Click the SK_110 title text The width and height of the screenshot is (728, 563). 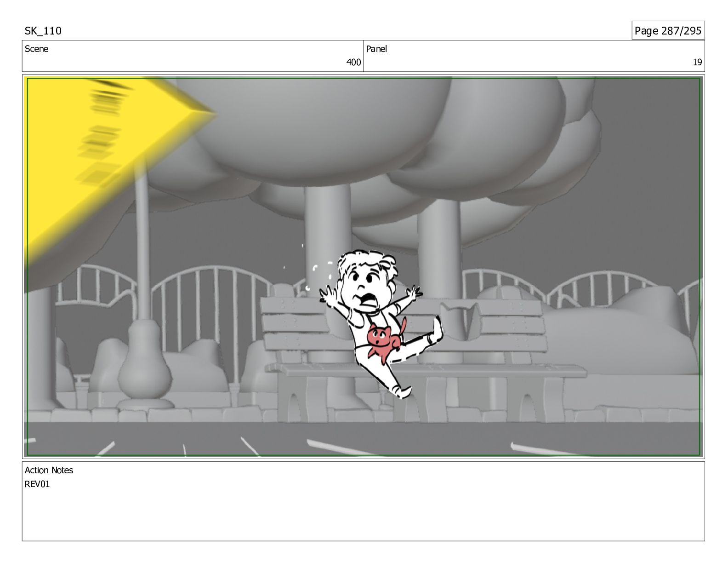click(x=43, y=31)
